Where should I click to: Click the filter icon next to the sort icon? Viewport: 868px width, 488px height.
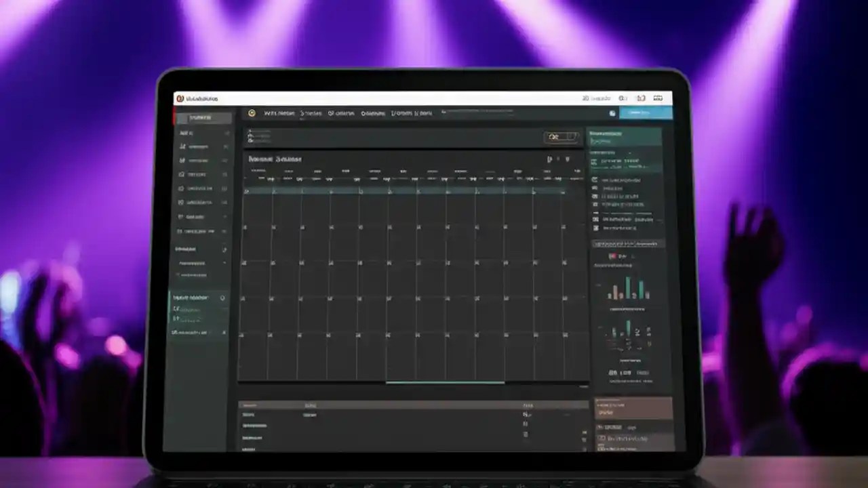pyautogui.click(x=568, y=159)
